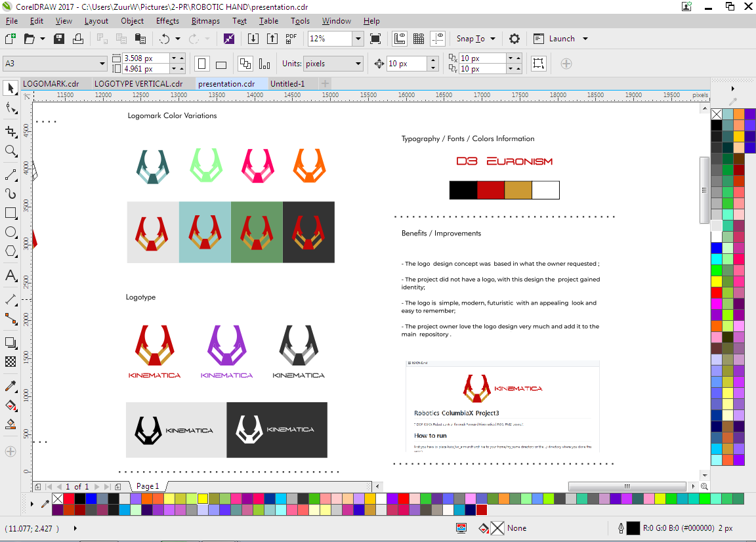Expand the status bar coordinates arrow
This screenshot has height=542, width=756.
[75, 528]
